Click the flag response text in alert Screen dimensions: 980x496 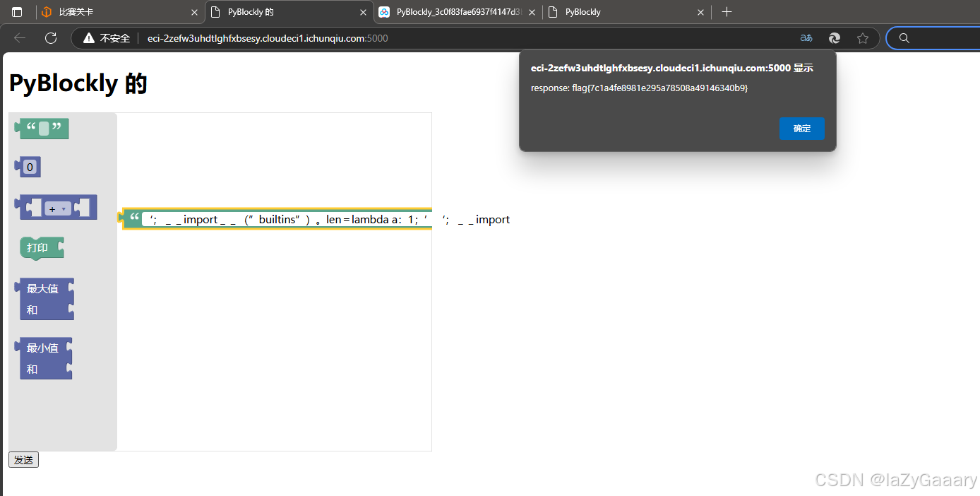639,88
